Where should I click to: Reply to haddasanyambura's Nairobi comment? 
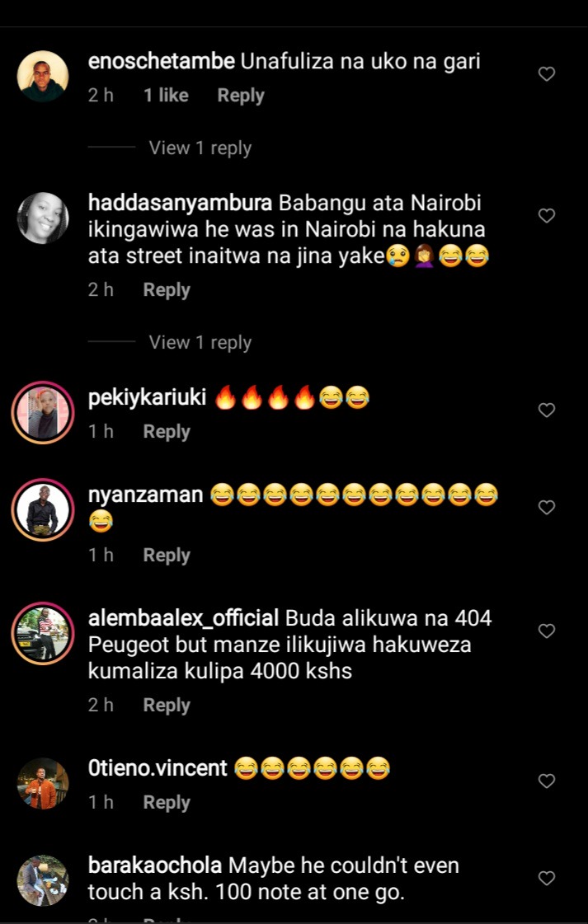pyautogui.click(x=167, y=290)
